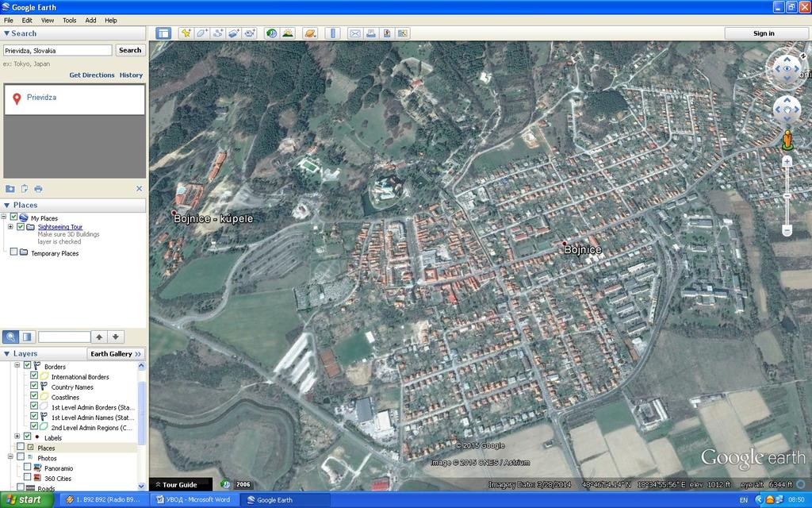Collapse the Places panel triangle
Screen dimensions: 812x508
[6, 206]
